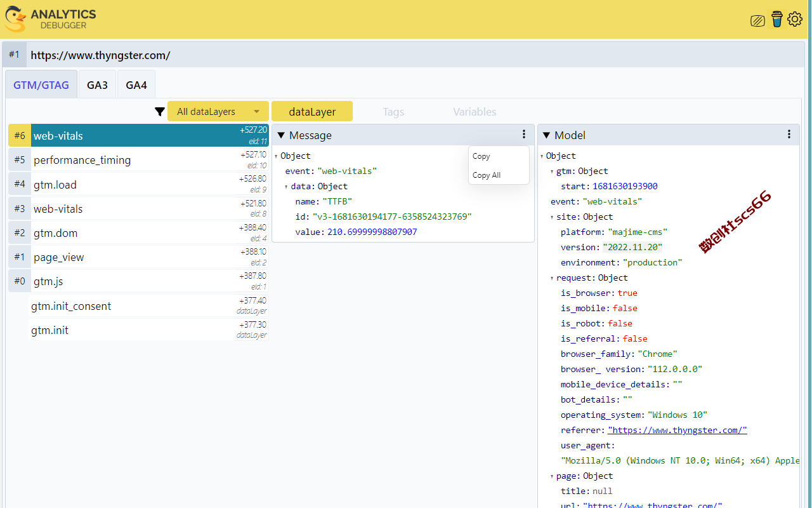Image resolution: width=812 pixels, height=508 pixels.
Task: Collapse the request Object node
Action: 552,278
